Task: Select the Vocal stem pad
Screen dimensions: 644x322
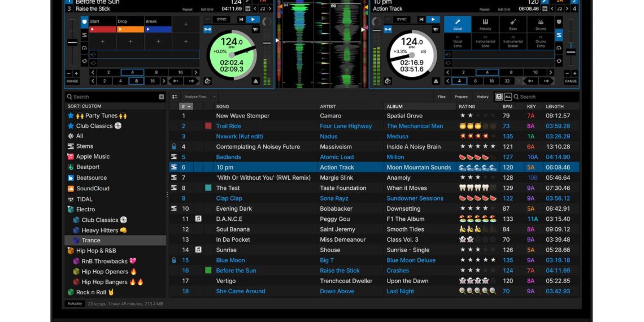Action: coord(458,24)
